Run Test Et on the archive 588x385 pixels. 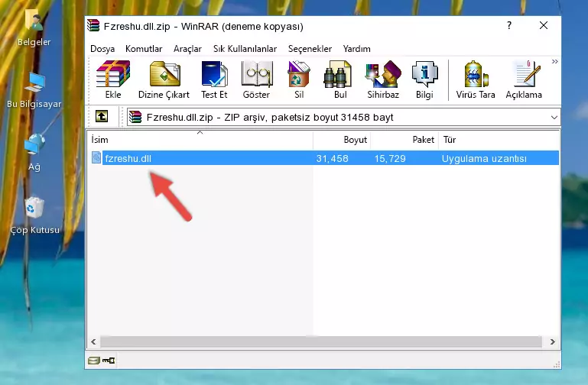point(214,74)
